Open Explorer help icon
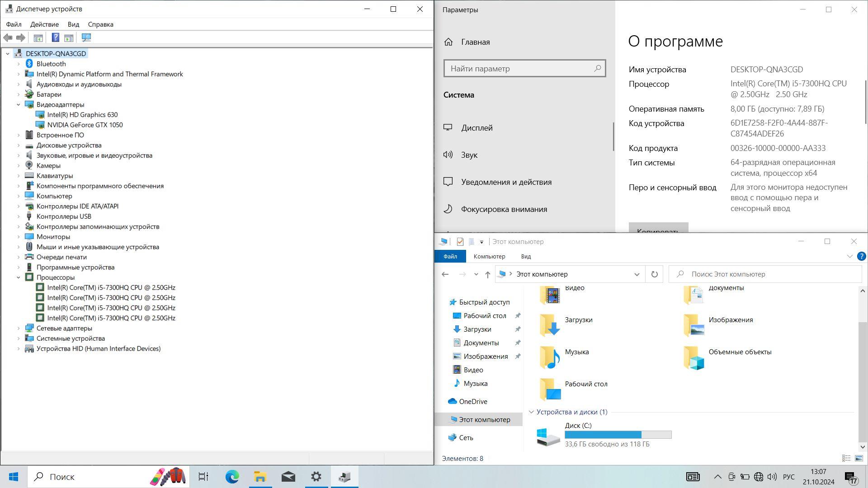This screenshot has width=868, height=488. point(861,256)
